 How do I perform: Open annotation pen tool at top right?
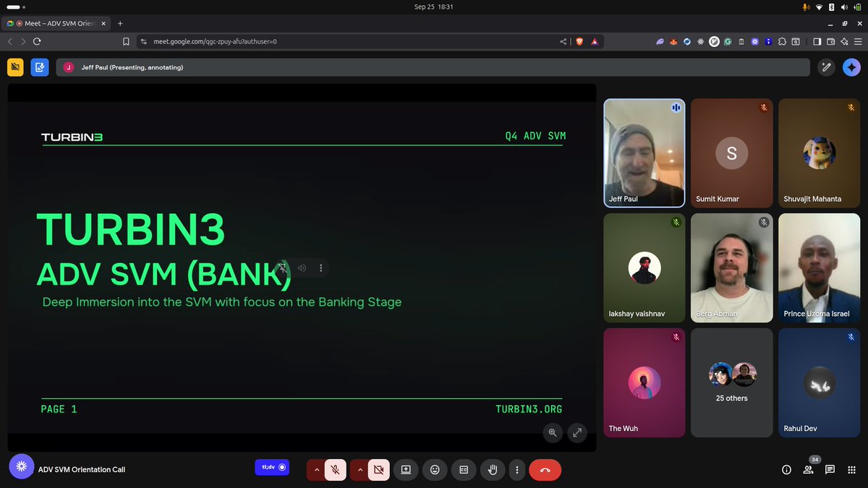coord(826,67)
